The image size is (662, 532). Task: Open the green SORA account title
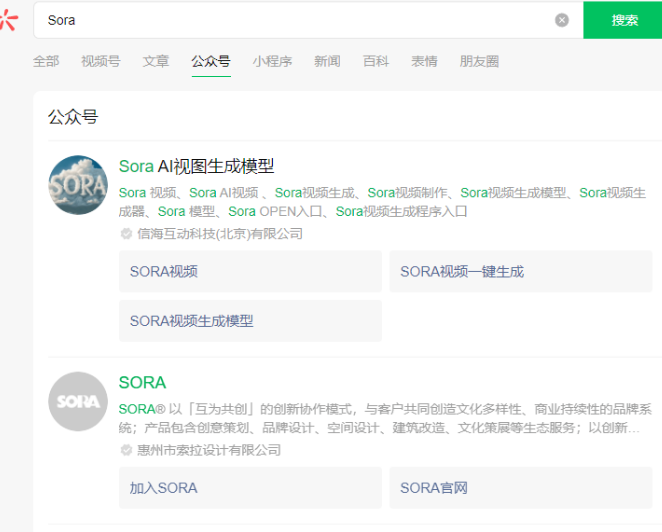pyautogui.click(x=142, y=383)
